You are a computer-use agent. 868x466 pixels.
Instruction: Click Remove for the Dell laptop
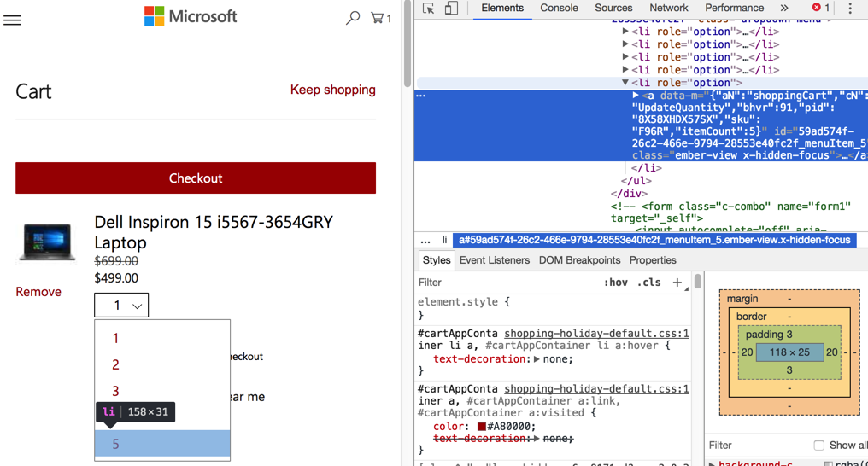pyautogui.click(x=38, y=292)
